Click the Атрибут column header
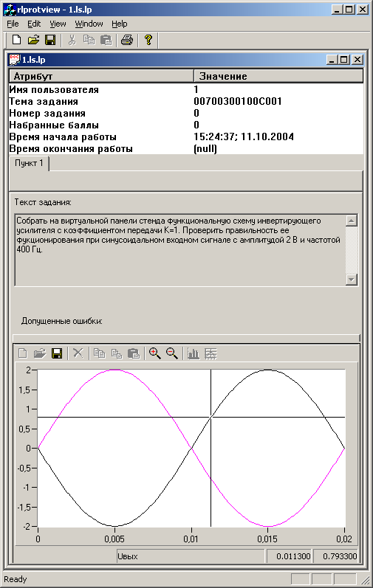The width and height of the screenshot is (373, 588). coord(101,76)
